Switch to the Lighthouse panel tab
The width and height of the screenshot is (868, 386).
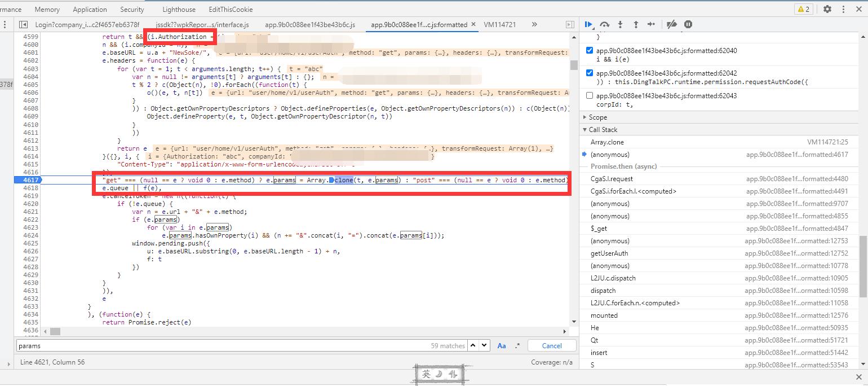179,9
